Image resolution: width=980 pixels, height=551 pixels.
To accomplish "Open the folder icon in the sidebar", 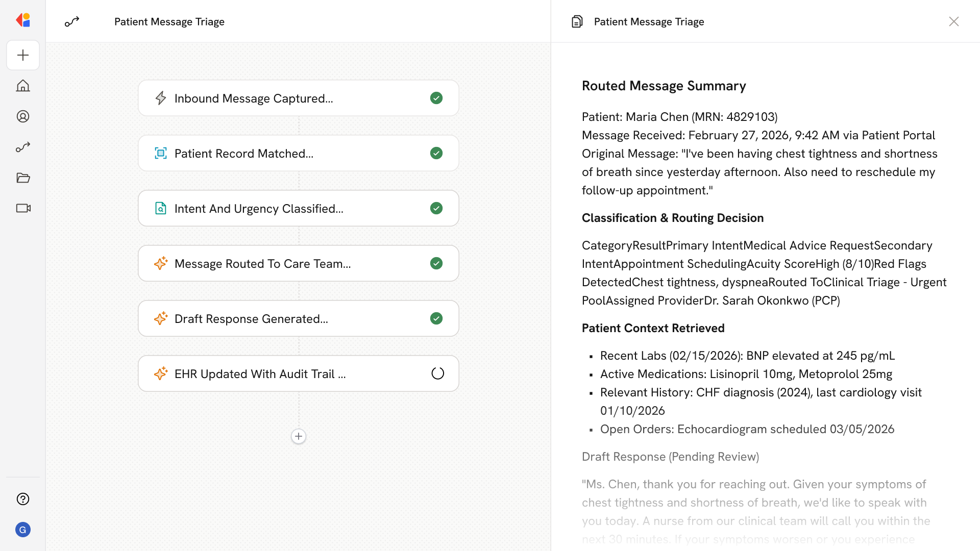I will point(23,178).
